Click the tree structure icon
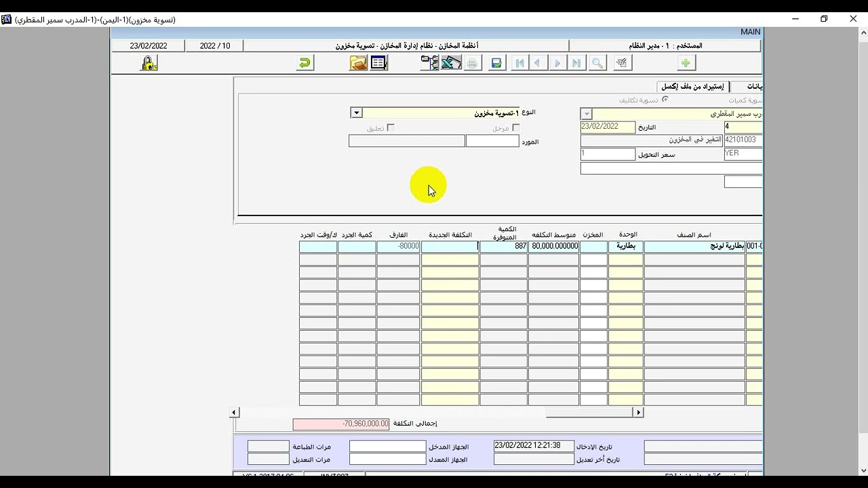Viewport: 868px width, 488px height. 430,63
